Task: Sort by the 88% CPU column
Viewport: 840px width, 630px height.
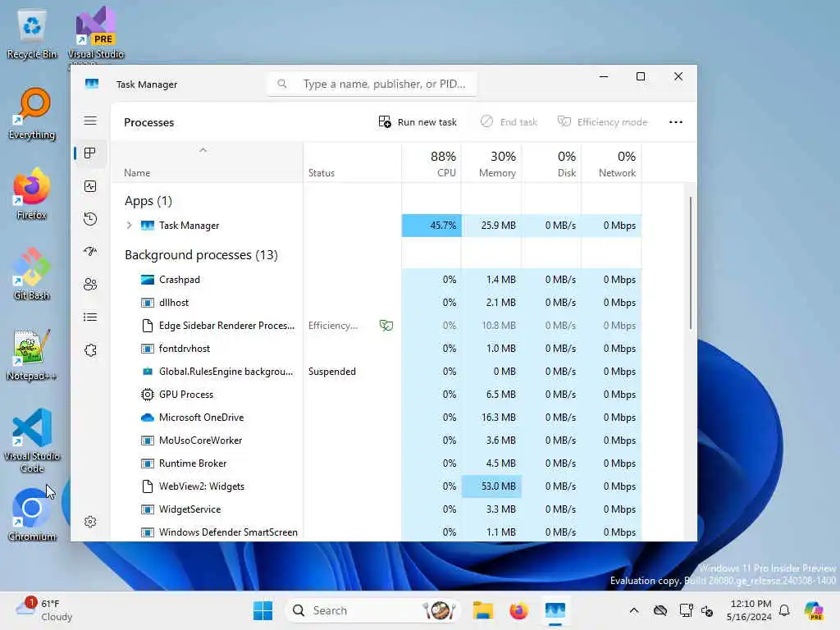Action: pyautogui.click(x=431, y=164)
